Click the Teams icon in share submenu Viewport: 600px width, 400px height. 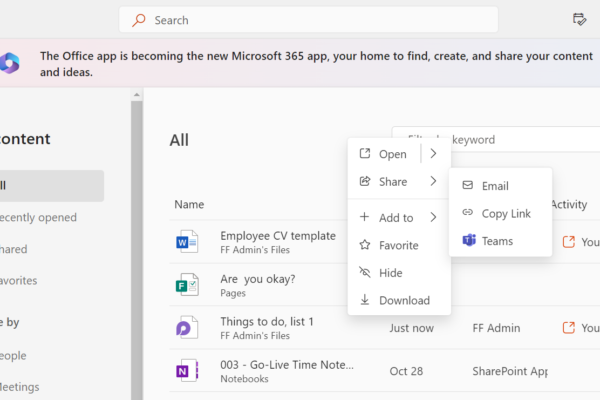click(x=468, y=241)
